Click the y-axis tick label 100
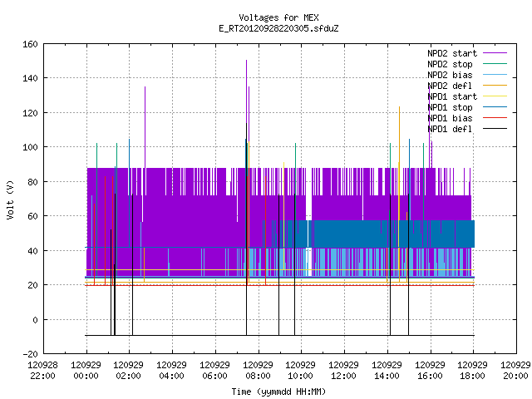The height and width of the screenshot is (399, 532). [x=30, y=147]
